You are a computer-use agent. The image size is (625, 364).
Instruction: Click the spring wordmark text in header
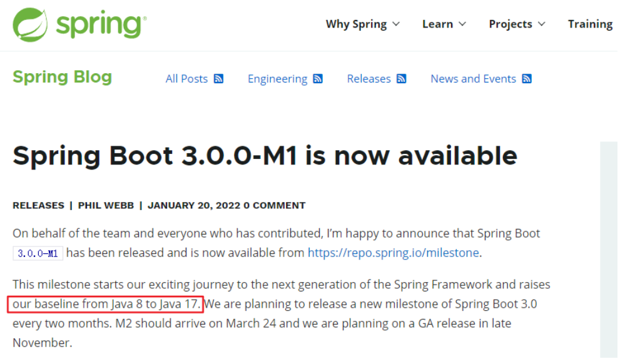point(100,25)
